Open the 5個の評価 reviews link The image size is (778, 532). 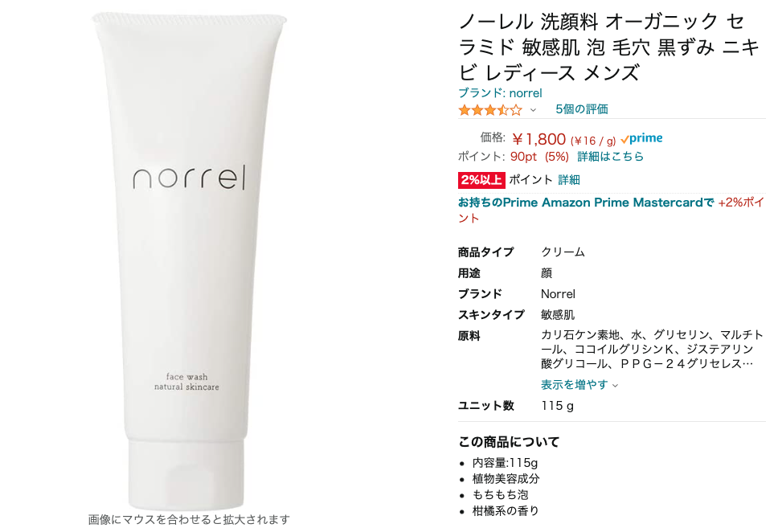tap(582, 109)
